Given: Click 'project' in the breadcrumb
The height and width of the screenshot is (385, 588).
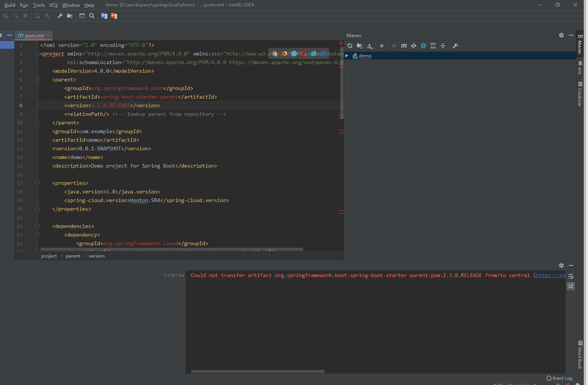Looking at the screenshot, I should (x=49, y=256).
